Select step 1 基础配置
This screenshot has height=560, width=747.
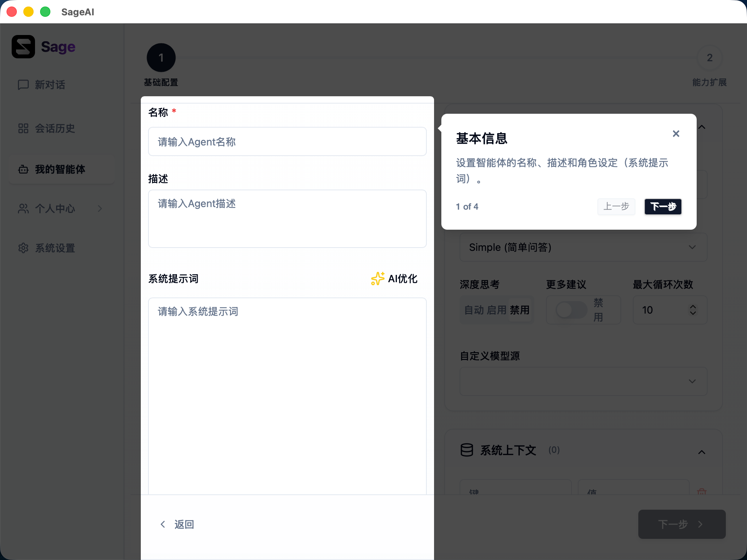pos(161,58)
